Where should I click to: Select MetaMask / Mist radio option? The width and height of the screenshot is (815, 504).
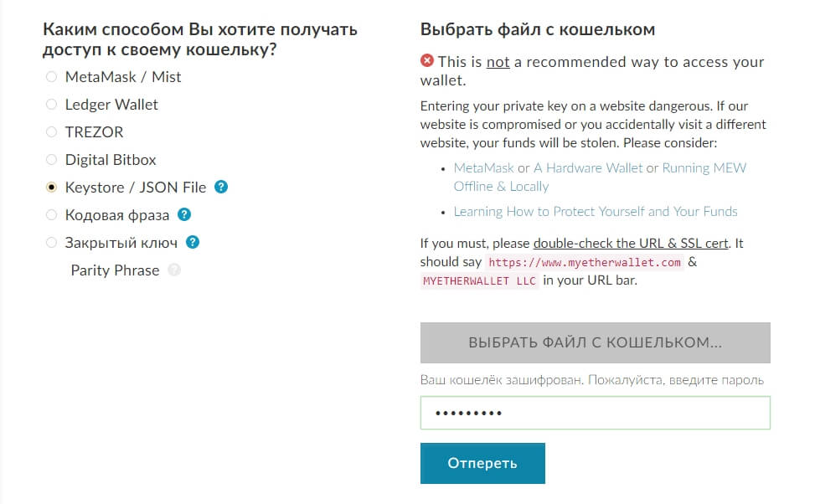[x=51, y=77]
